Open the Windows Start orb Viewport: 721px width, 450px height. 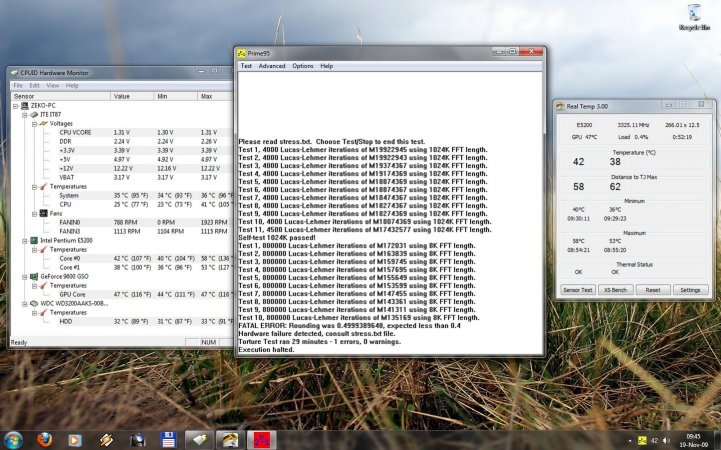(13, 440)
